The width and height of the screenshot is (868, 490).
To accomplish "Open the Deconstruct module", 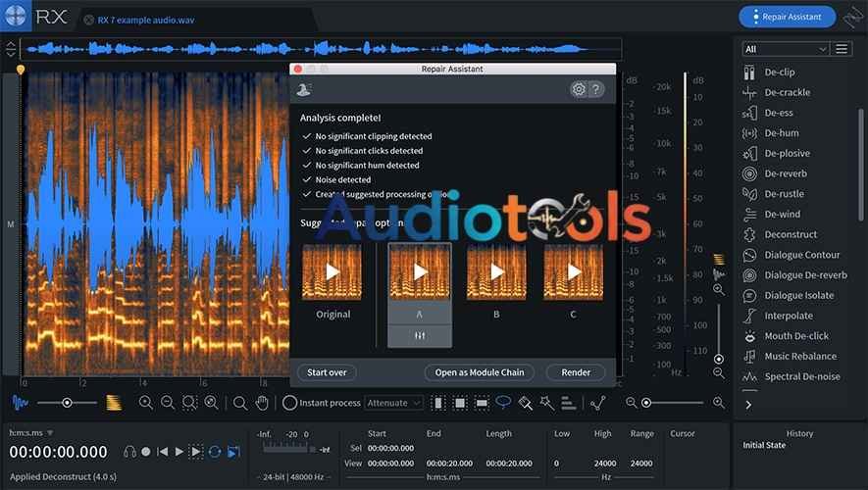I will [791, 234].
